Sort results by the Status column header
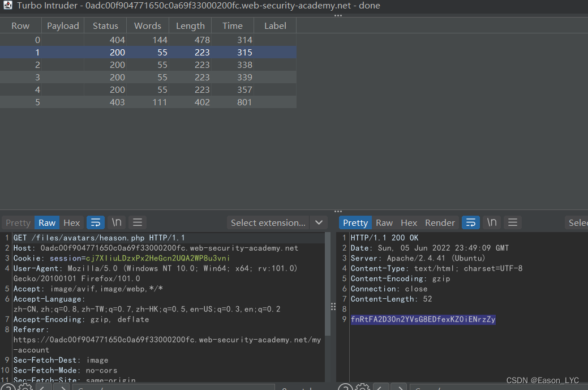Image resolution: width=588 pixels, height=390 pixels. pos(105,25)
